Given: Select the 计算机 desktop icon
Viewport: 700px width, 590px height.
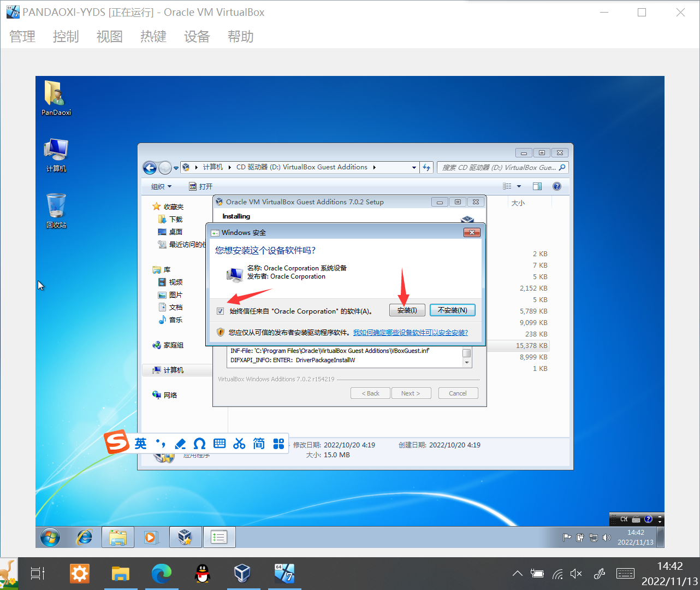Looking at the screenshot, I should pos(56,155).
